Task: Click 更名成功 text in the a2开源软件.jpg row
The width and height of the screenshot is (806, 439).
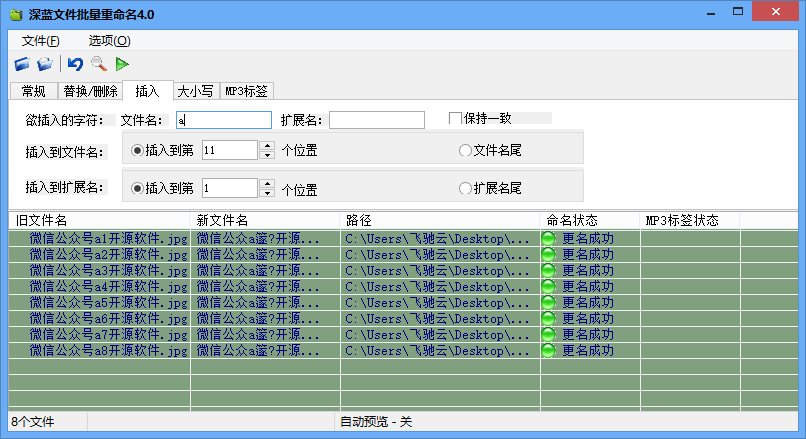Action: click(588, 254)
